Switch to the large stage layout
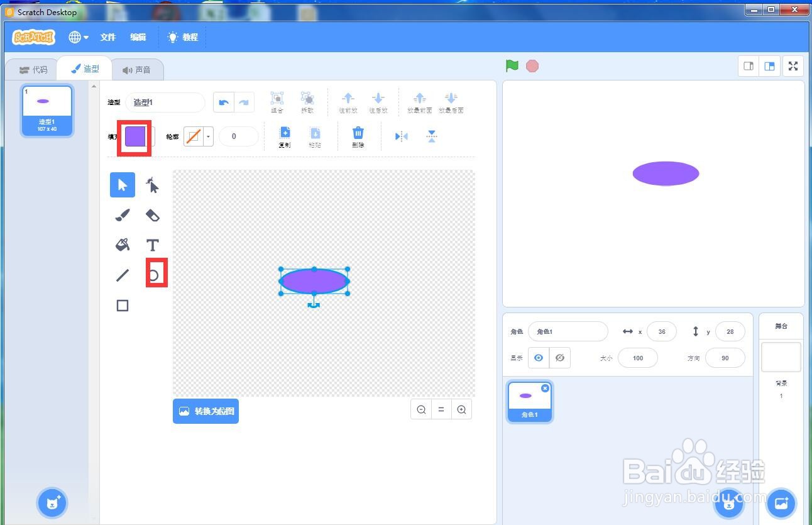 point(769,66)
